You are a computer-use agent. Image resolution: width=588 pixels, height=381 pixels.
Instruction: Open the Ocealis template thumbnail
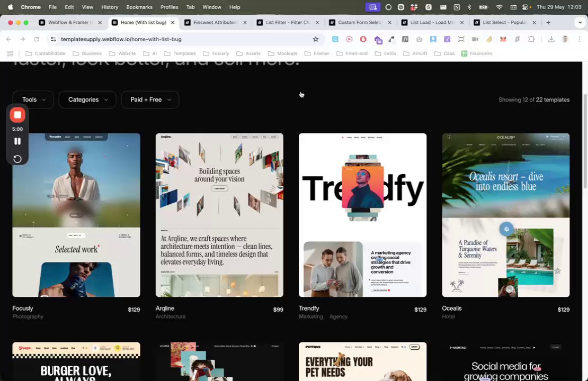pos(506,215)
